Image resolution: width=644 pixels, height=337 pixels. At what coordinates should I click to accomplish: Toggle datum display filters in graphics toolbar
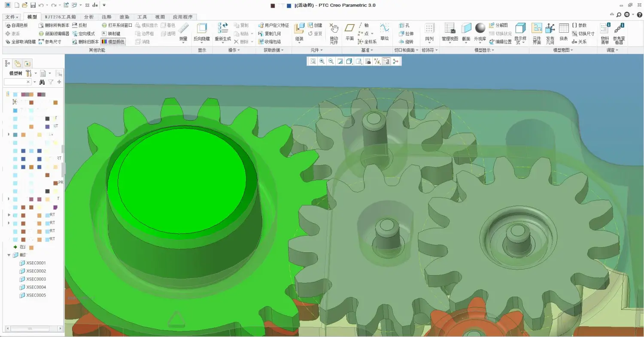click(377, 61)
